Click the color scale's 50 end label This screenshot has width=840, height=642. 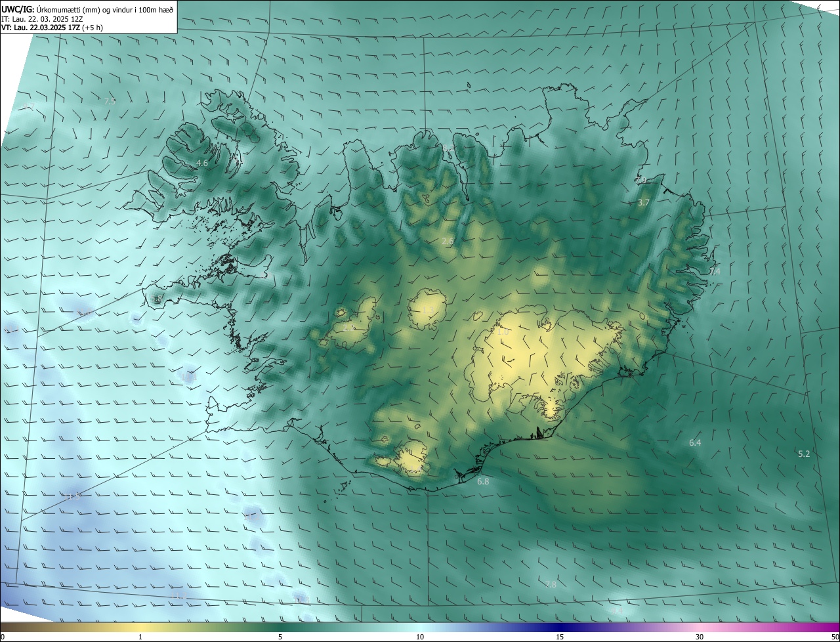(x=834, y=637)
